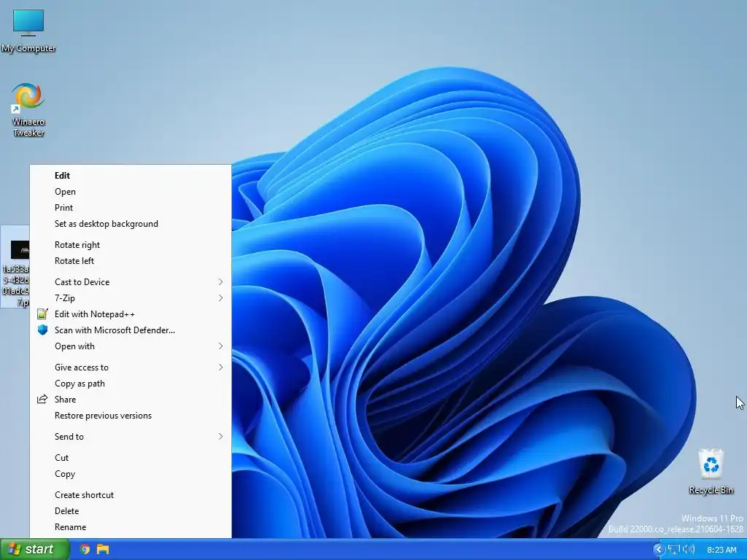Expand the Give access to submenu
The image size is (747, 560).
point(131,367)
